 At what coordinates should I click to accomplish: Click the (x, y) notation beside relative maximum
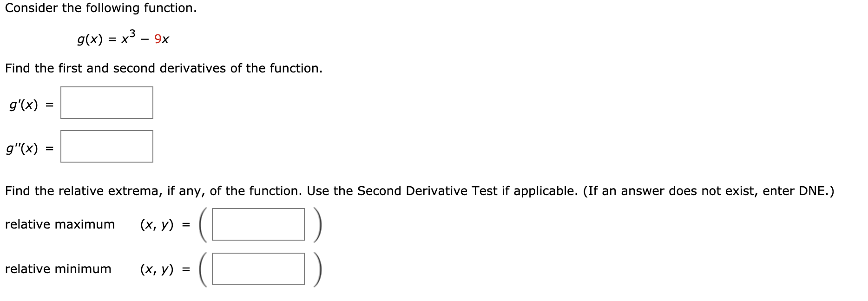(156, 225)
